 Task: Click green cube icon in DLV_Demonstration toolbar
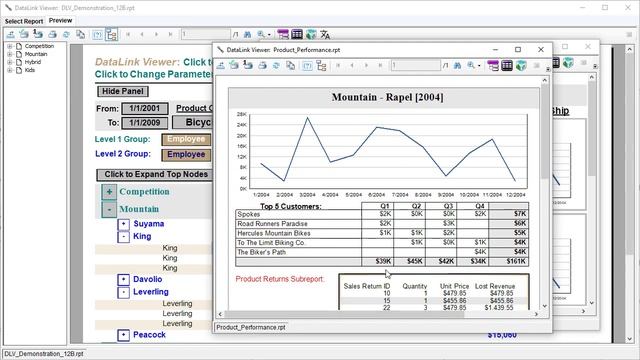click(311, 34)
